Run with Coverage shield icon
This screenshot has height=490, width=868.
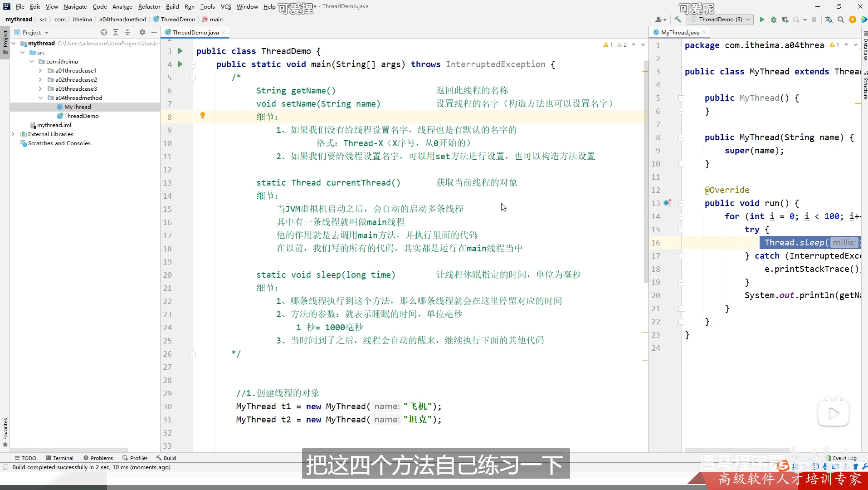pyautogui.click(x=785, y=20)
